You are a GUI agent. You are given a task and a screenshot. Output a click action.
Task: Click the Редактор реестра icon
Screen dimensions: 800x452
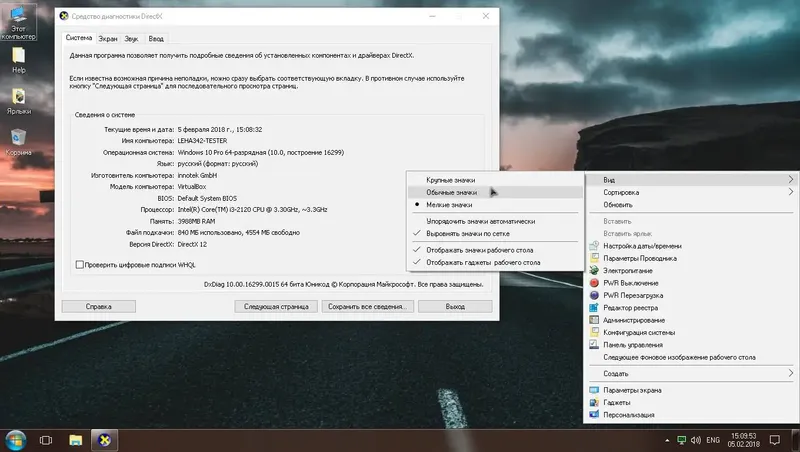click(594, 307)
